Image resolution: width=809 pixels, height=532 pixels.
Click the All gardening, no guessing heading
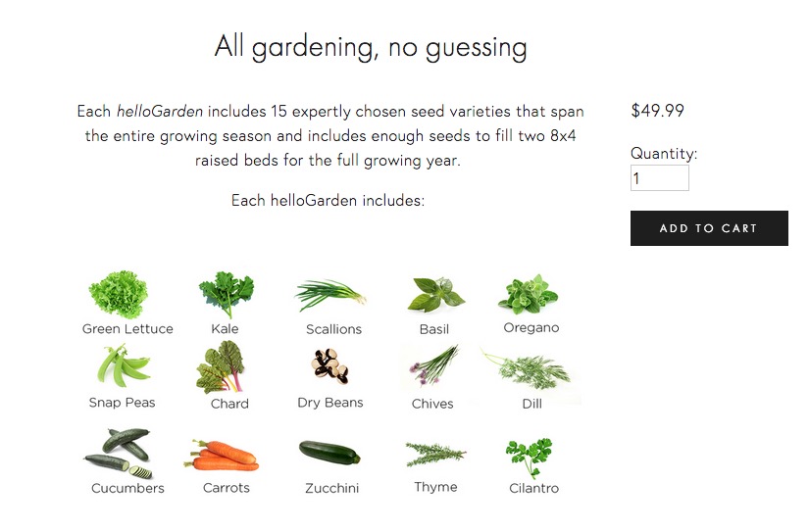click(371, 46)
